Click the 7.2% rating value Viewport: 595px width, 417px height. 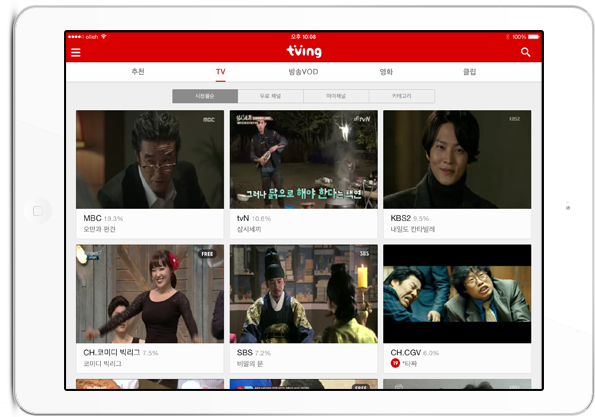point(263,353)
